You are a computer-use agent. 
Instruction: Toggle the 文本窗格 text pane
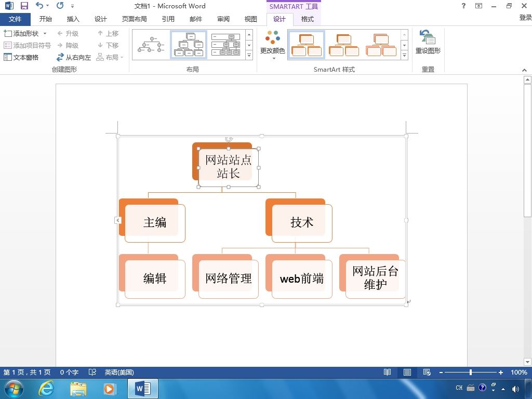click(x=21, y=57)
